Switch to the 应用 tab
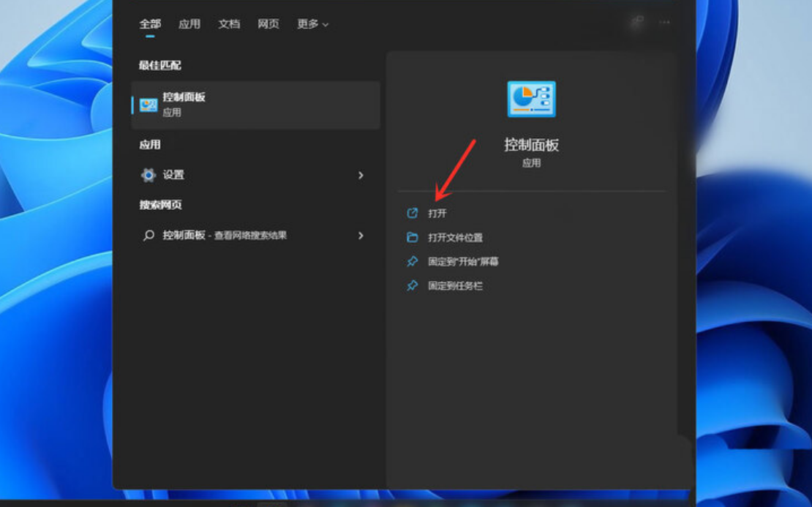This screenshot has width=812, height=507. tap(189, 23)
